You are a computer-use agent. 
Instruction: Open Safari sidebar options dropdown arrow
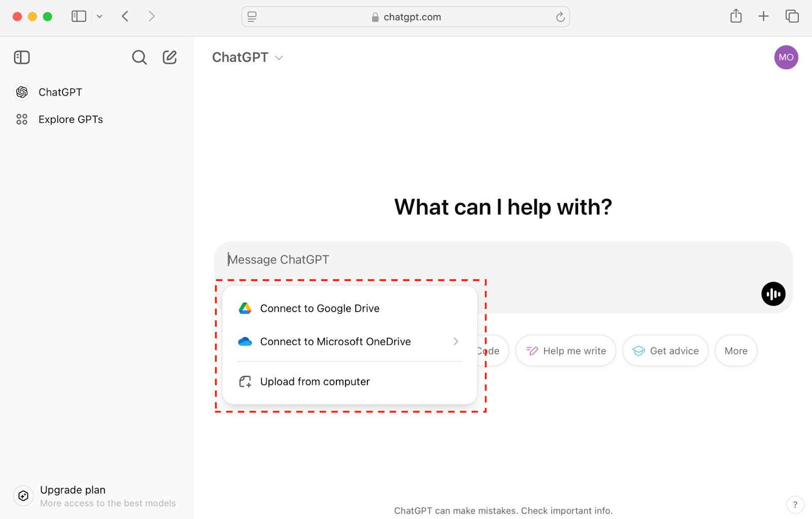99,17
